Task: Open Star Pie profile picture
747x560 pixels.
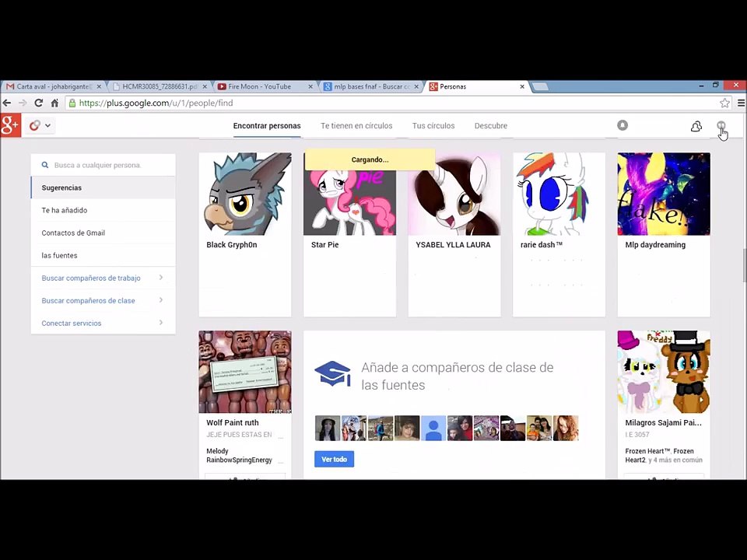Action: point(349,194)
